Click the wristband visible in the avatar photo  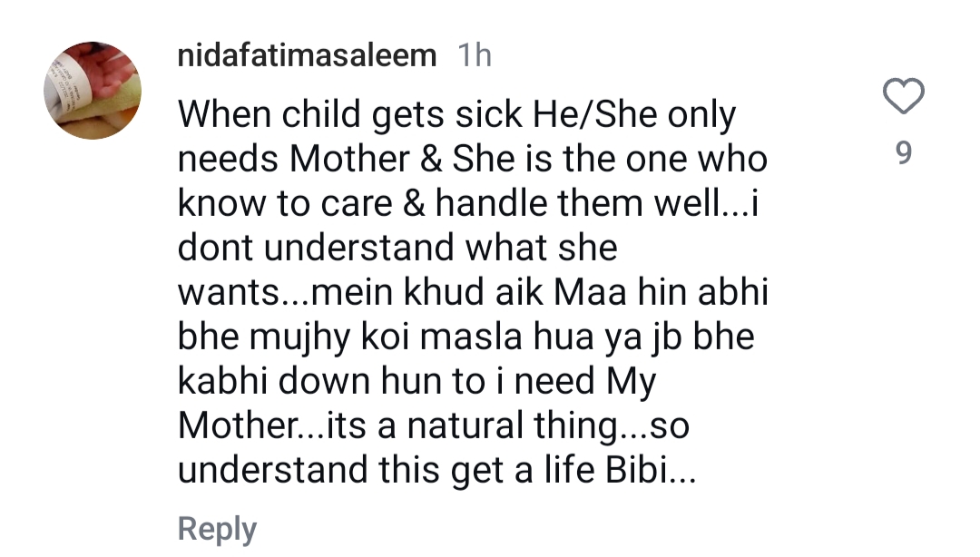coord(70,82)
